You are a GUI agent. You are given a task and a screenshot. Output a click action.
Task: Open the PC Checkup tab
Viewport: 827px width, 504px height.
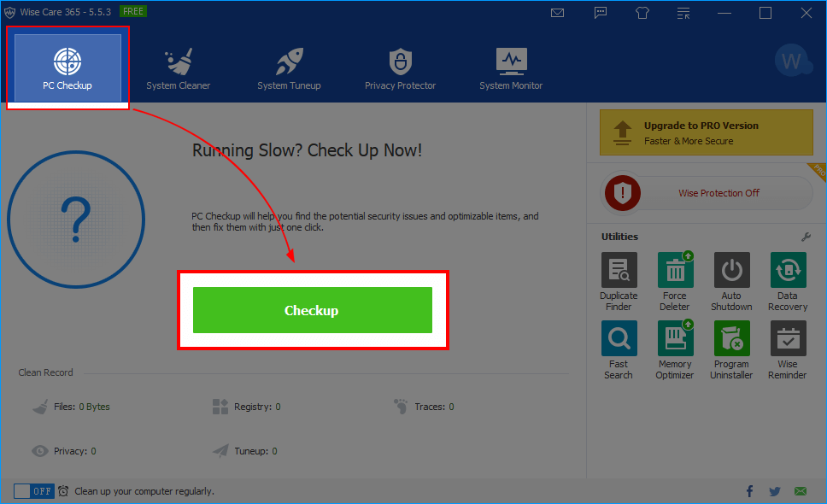pyautogui.click(x=67, y=68)
